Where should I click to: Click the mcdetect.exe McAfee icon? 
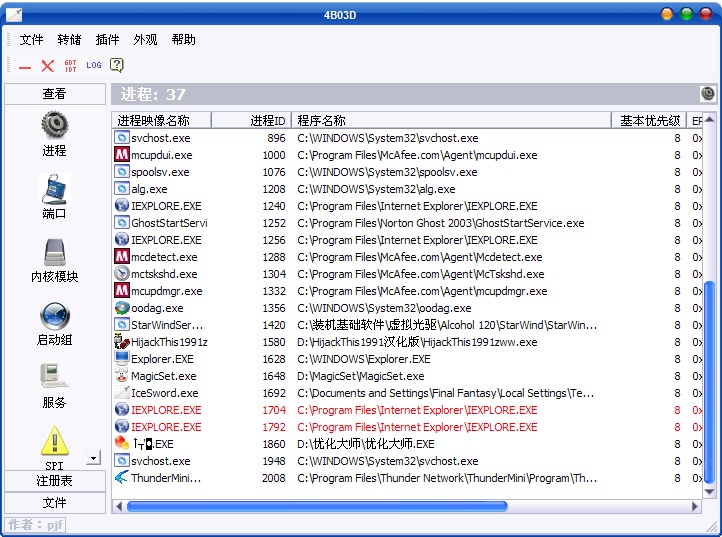122,257
